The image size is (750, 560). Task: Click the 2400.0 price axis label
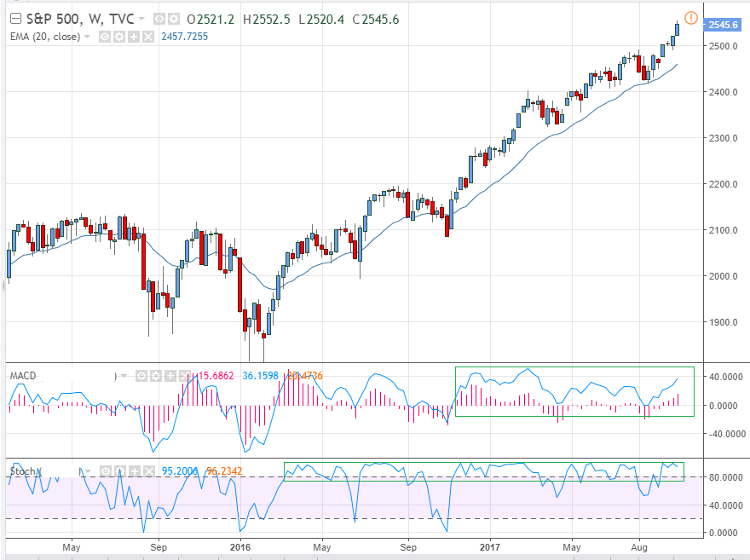pyautogui.click(x=724, y=92)
